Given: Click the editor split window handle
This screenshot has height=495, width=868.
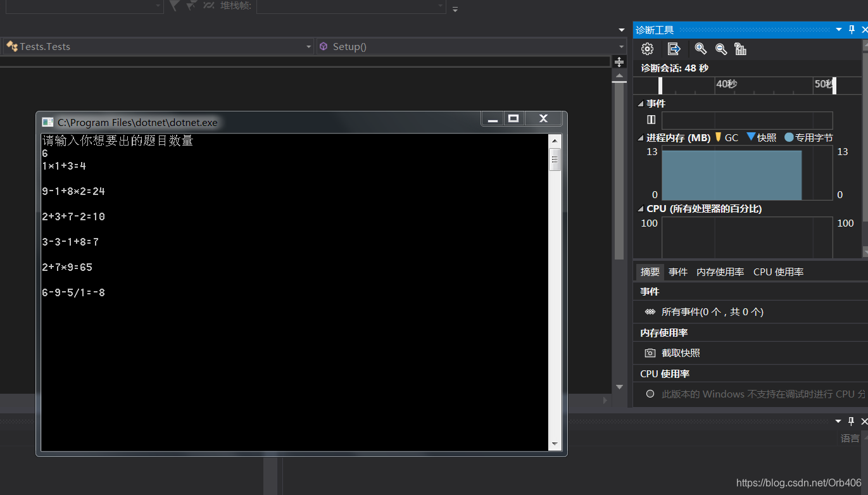Looking at the screenshot, I should click(x=619, y=61).
